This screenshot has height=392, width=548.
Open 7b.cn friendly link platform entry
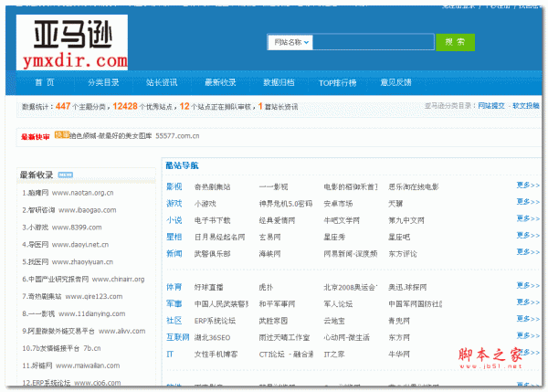pos(61,348)
